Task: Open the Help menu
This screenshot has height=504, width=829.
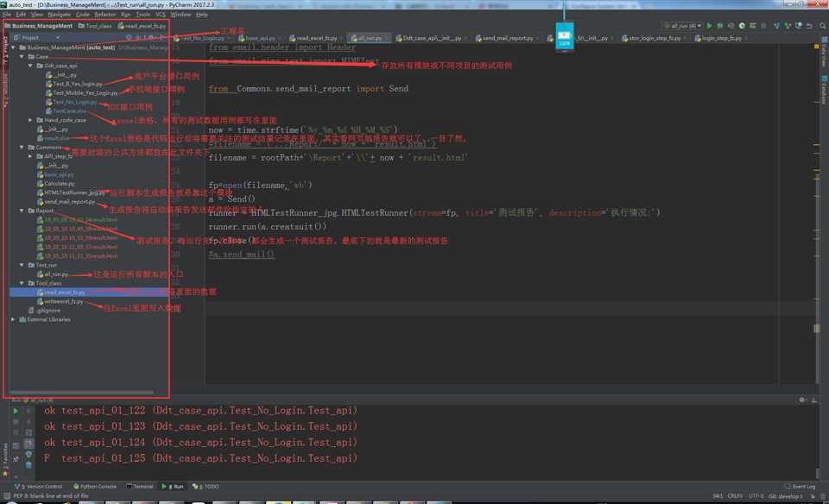Action: (202, 15)
